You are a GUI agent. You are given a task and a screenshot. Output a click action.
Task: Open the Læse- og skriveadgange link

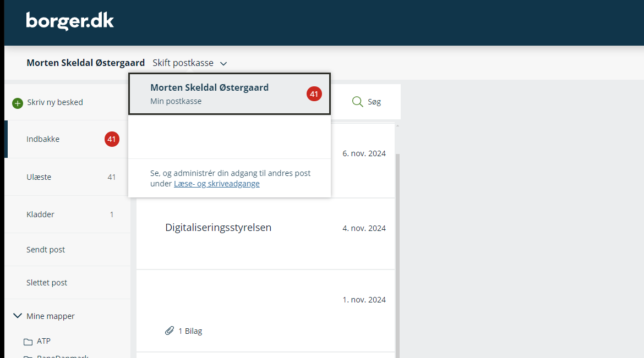pyautogui.click(x=216, y=184)
